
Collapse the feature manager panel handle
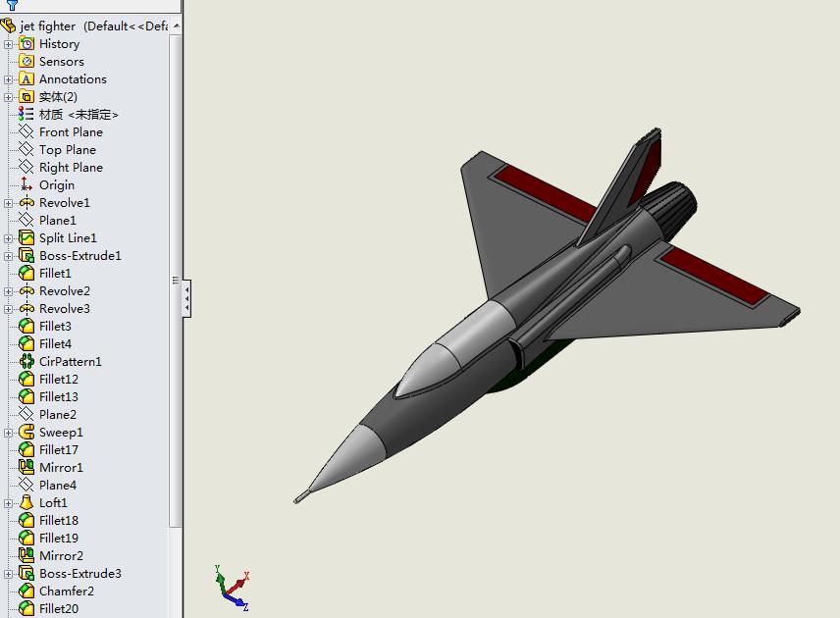186,298
